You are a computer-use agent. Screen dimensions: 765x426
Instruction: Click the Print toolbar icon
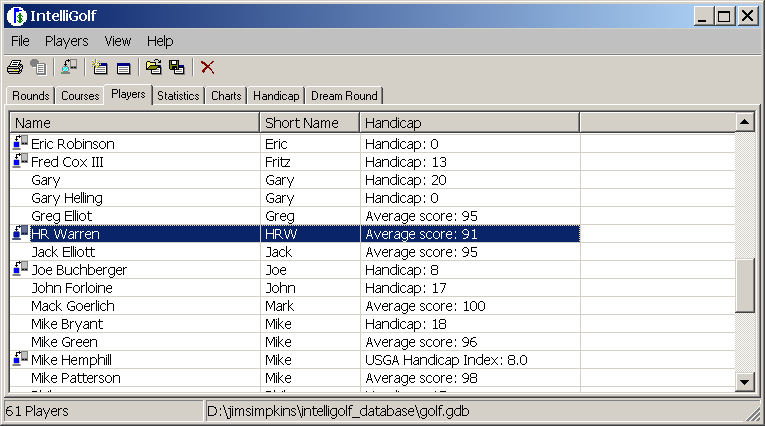point(15,67)
